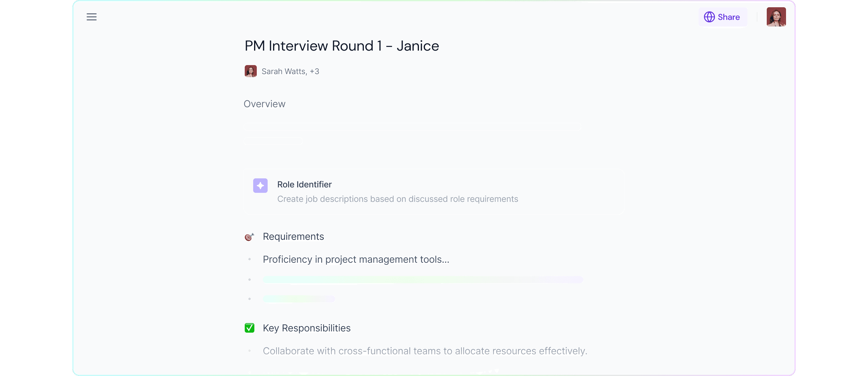Click Create job descriptions description text

click(x=397, y=199)
